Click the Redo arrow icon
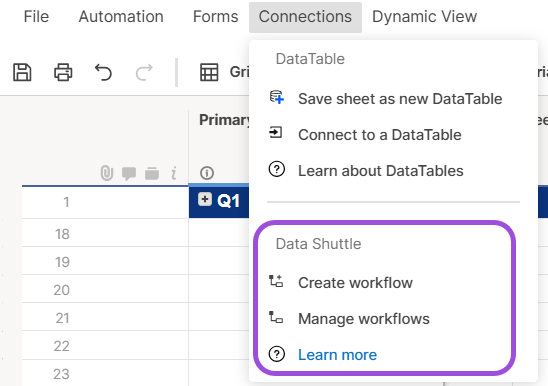 tap(144, 72)
